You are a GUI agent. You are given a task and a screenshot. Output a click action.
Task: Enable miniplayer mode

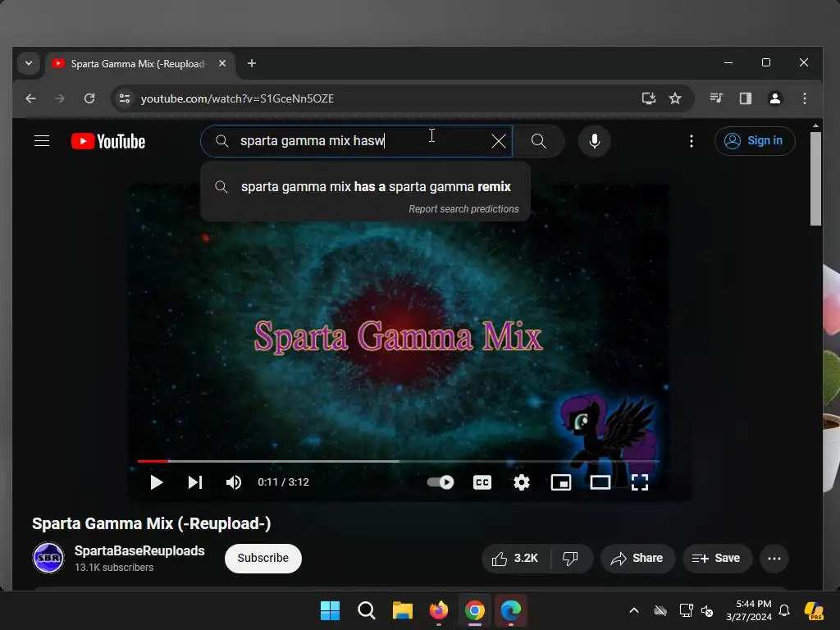(561, 482)
